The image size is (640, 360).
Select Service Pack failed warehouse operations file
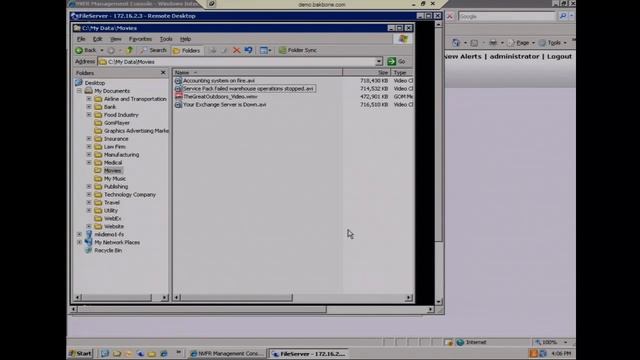point(248,89)
